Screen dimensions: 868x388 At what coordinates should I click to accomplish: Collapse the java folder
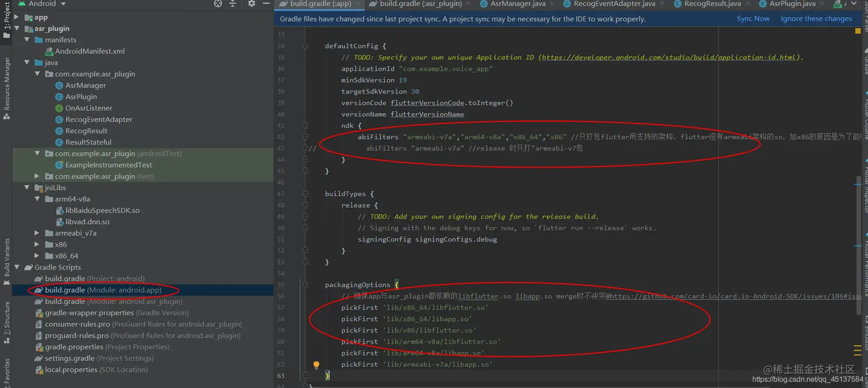(27, 63)
